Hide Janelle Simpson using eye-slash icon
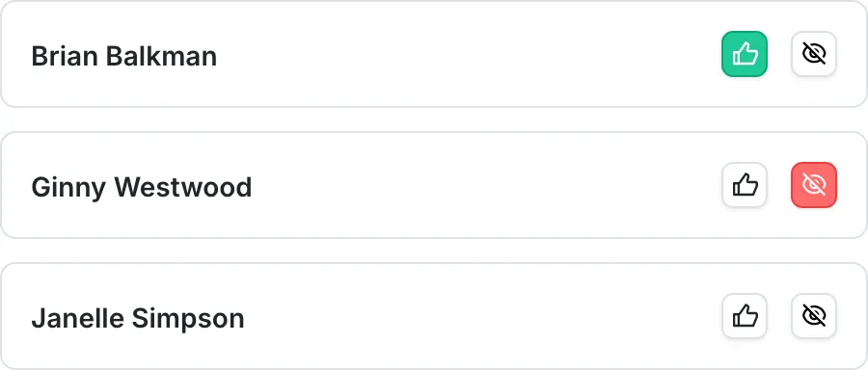 [x=814, y=316]
